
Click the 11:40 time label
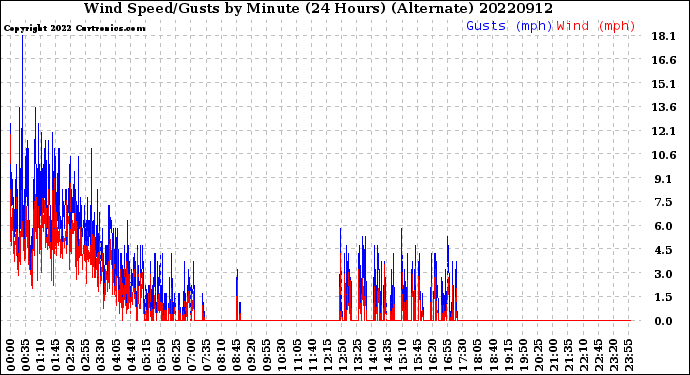pos(312,355)
